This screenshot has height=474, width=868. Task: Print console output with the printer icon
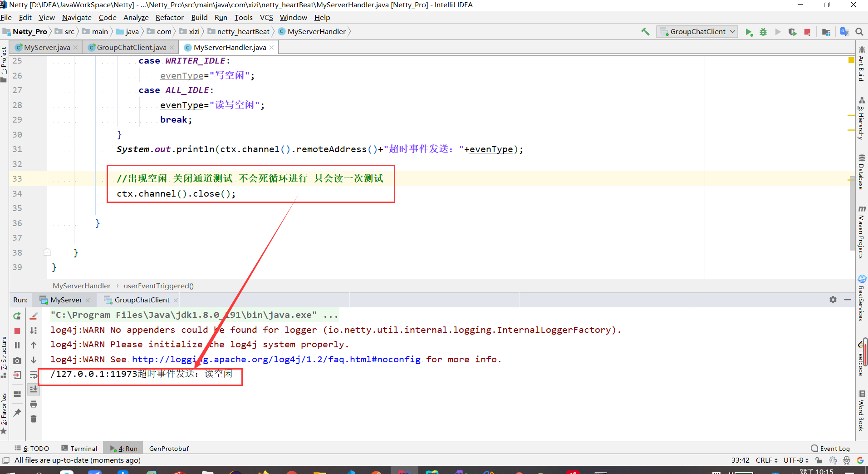34,404
